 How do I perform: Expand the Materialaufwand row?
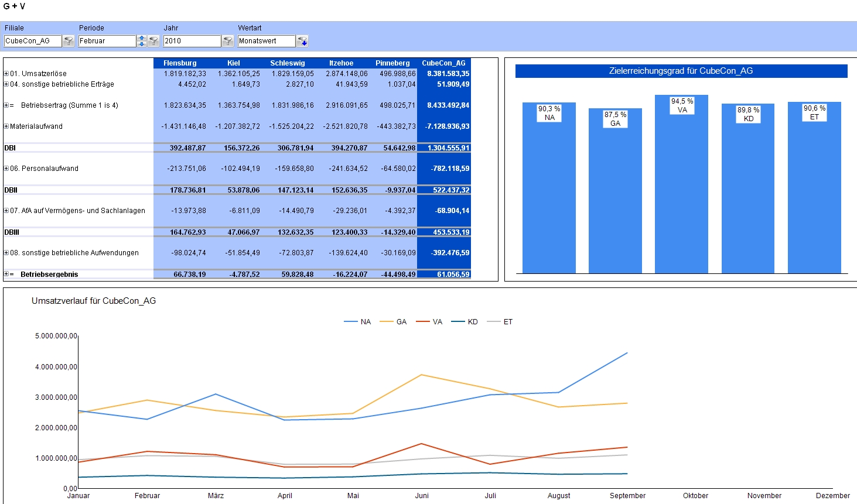[6, 126]
